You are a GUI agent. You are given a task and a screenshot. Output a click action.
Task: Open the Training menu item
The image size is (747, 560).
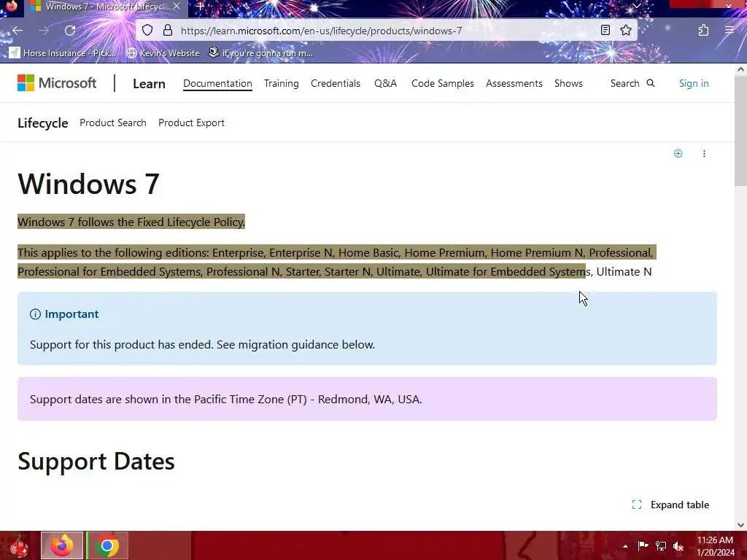pyautogui.click(x=282, y=83)
